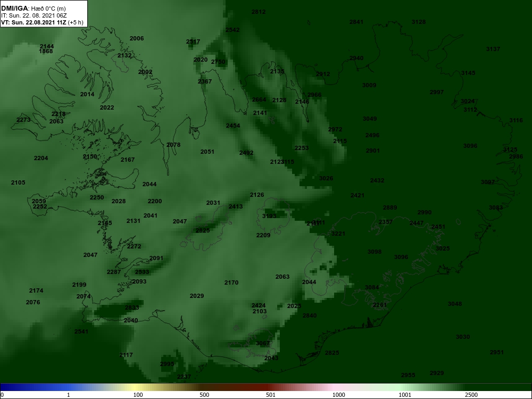This screenshot has width=532, height=399.
Task: Click the map value 2076
Action: (x=33, y=302)
